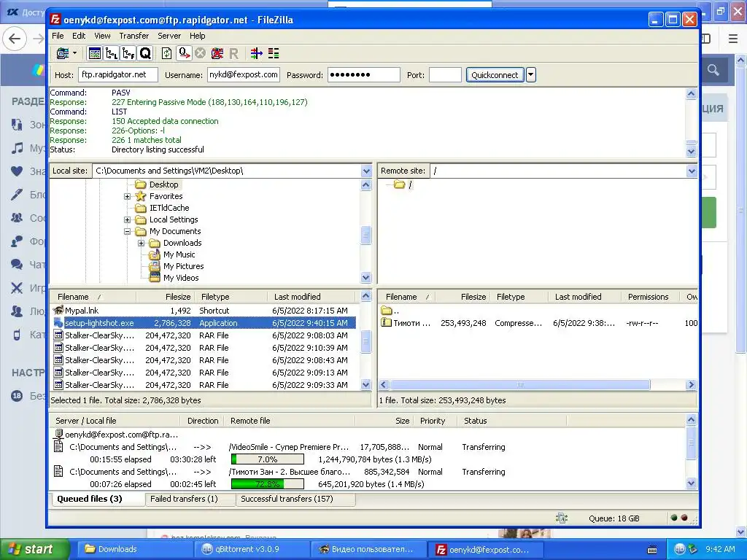Click the Quickconnect button
The image size is (747, 560).
pos(495,75)
